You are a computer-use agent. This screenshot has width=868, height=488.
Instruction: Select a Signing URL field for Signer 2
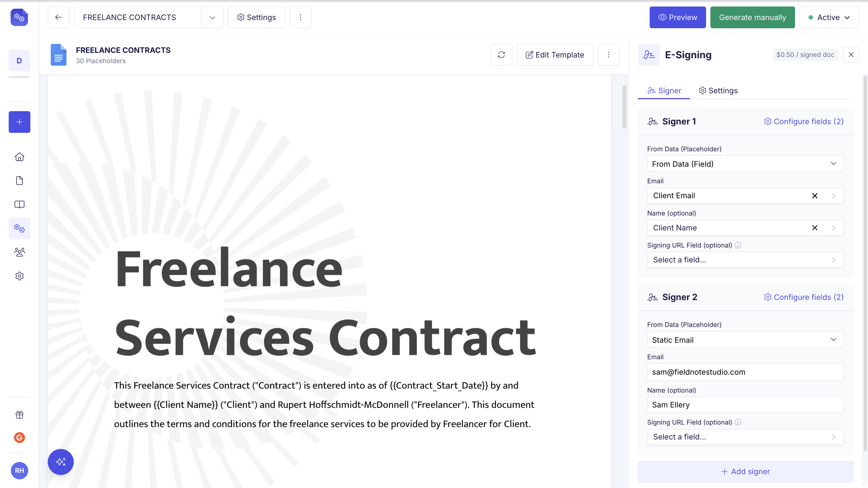click(745, 437)
